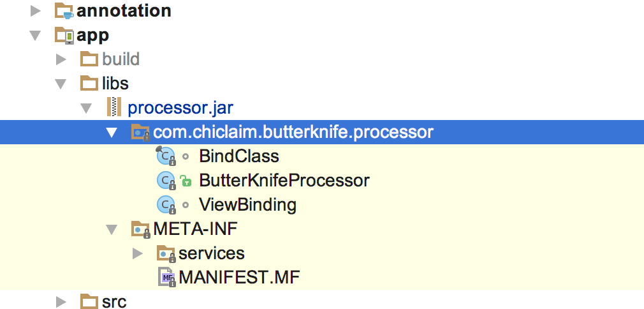This screenshot has width=644, height=309.
Task: Click the ButterKnifeProcessor class icon
Action: click(x=165, y=181)
